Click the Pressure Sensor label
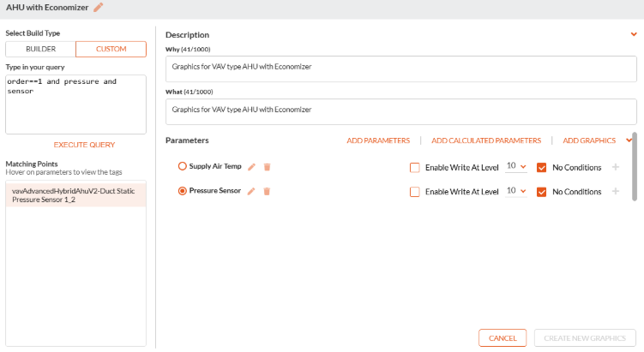The height and width of the screenshot is (352, 644). [214, 191]
